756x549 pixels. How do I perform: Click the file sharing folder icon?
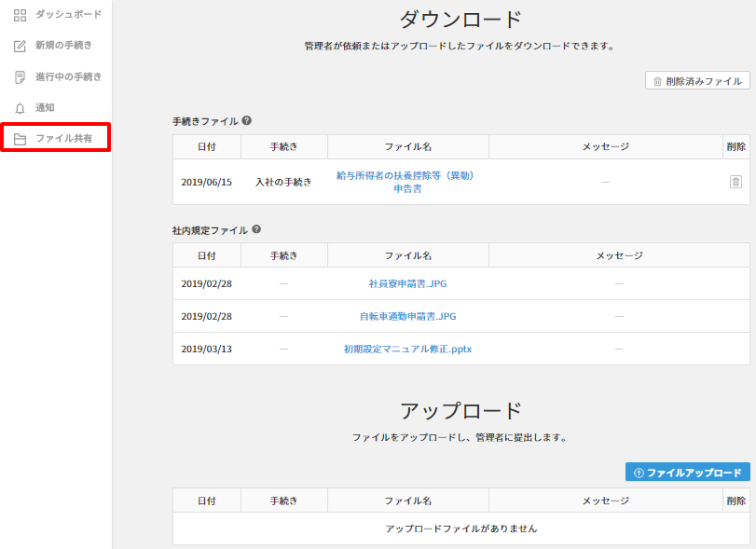tap(20, 139)
